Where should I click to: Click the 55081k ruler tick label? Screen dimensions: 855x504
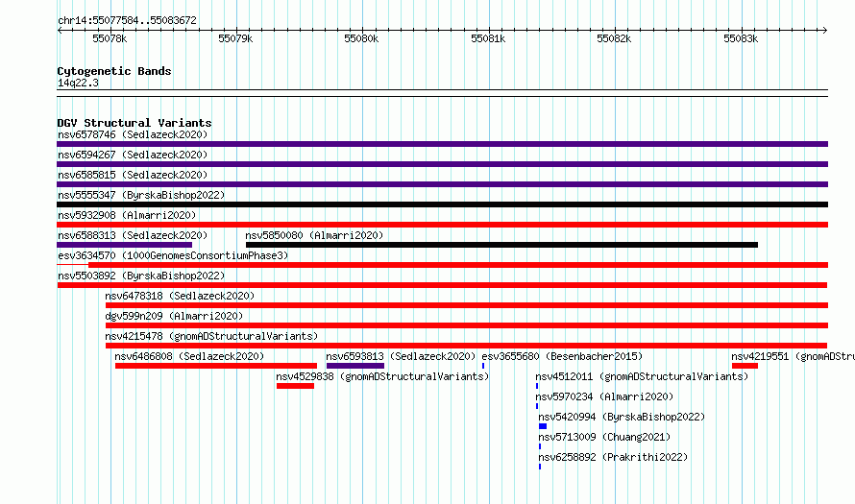tap(488, 38)
